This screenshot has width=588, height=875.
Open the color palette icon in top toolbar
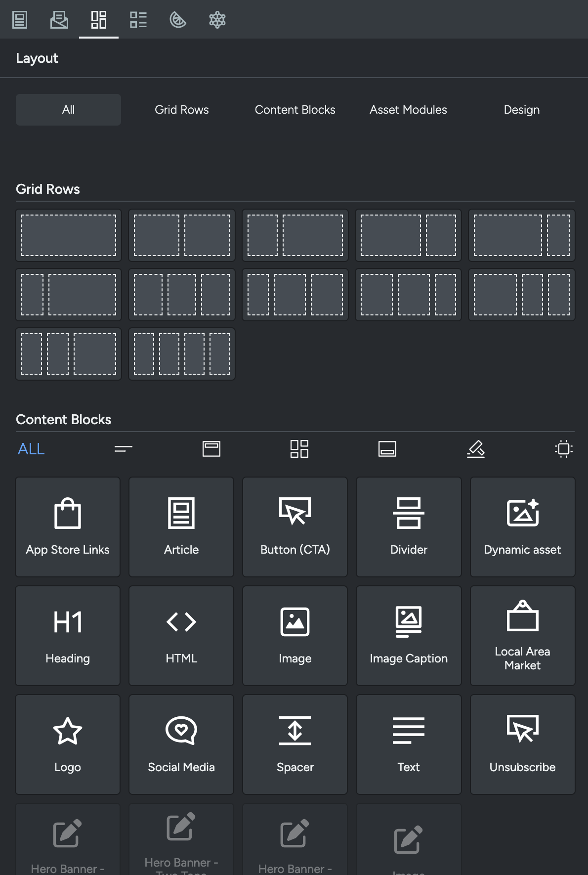pos(178,20)
